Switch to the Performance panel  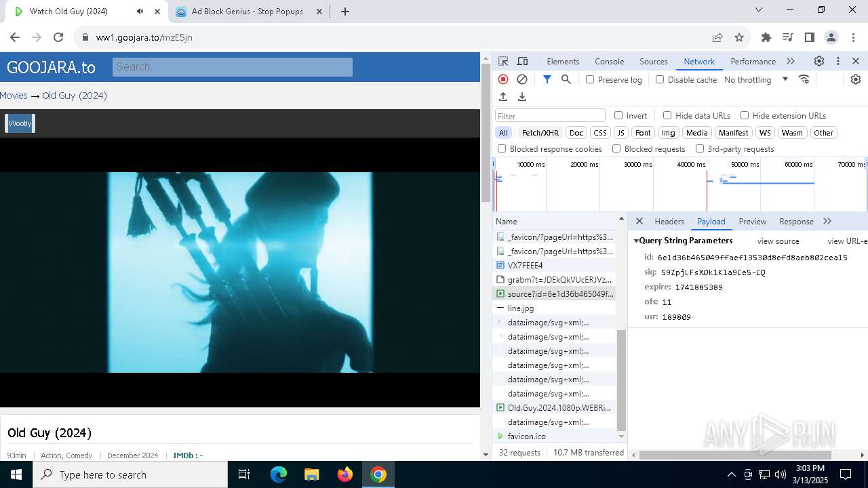(753, 61)
